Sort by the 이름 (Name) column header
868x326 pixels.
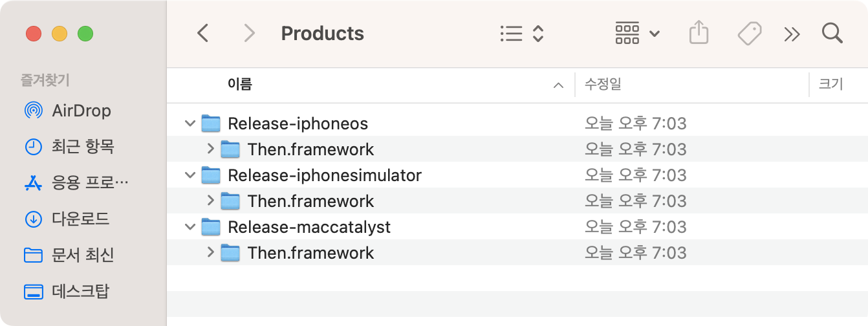pyautogui.click(x=240, y=84)
